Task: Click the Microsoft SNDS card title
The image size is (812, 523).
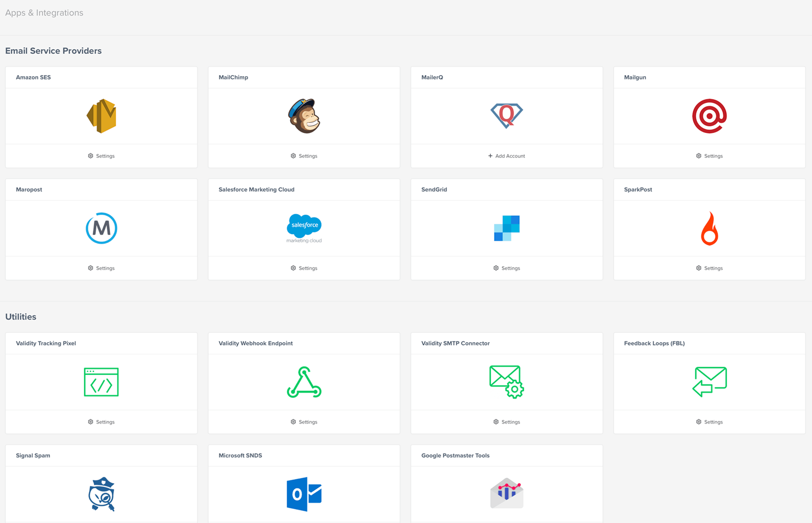Action: click(x=240, y=455)
